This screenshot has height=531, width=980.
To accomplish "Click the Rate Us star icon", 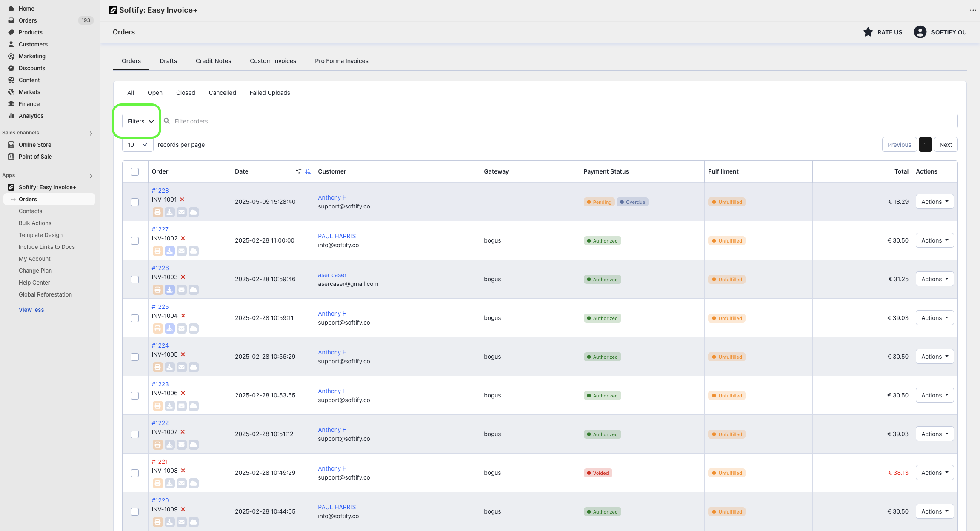I will (x=868, y=32).
